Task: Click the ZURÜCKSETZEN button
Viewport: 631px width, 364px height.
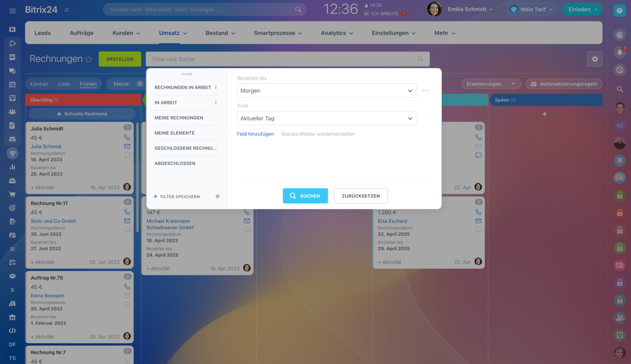Action: [361, 196]
